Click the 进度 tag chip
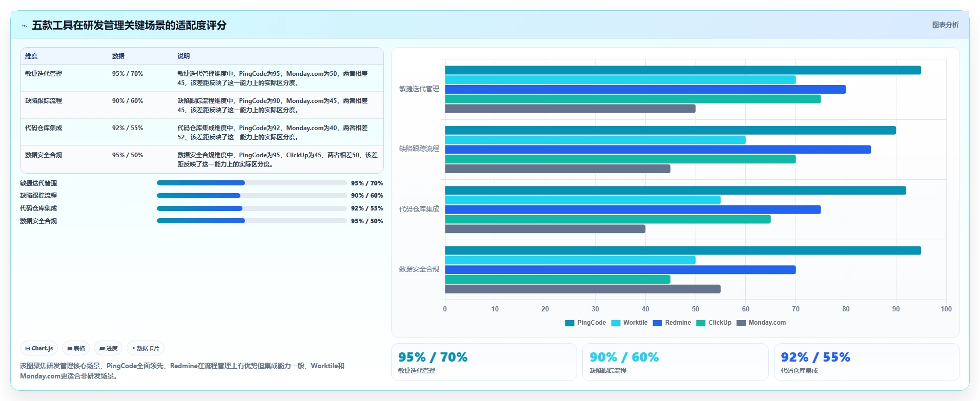 (x=108, y=348)
